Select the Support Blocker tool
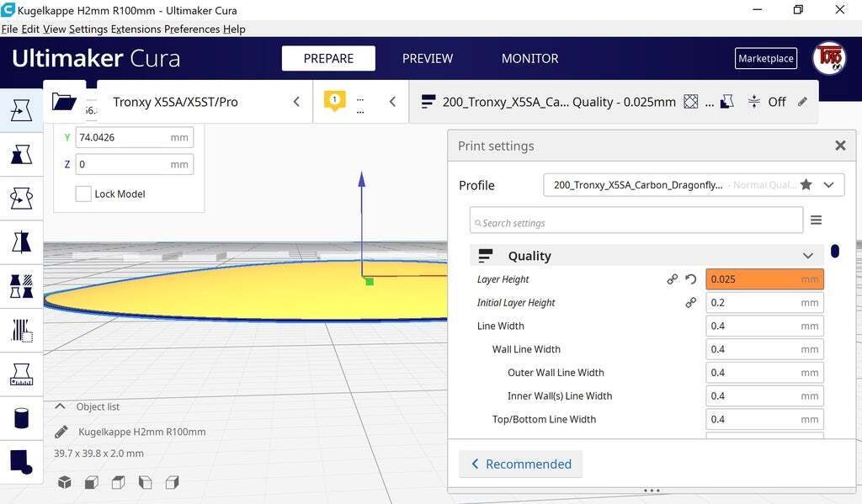 click(21, 331)
